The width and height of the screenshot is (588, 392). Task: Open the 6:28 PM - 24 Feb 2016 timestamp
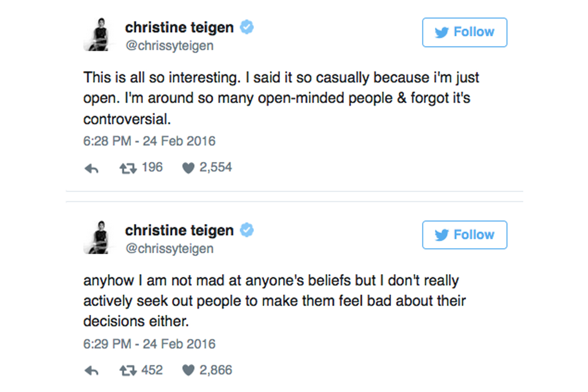149,141
